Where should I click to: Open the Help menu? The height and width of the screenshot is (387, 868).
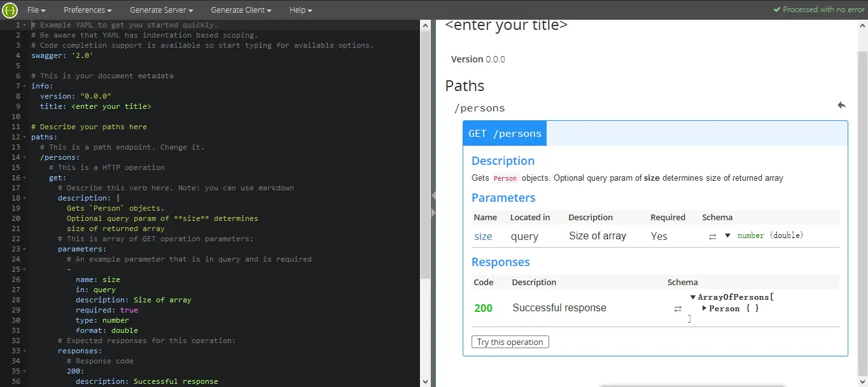click(x=301, y=10)
